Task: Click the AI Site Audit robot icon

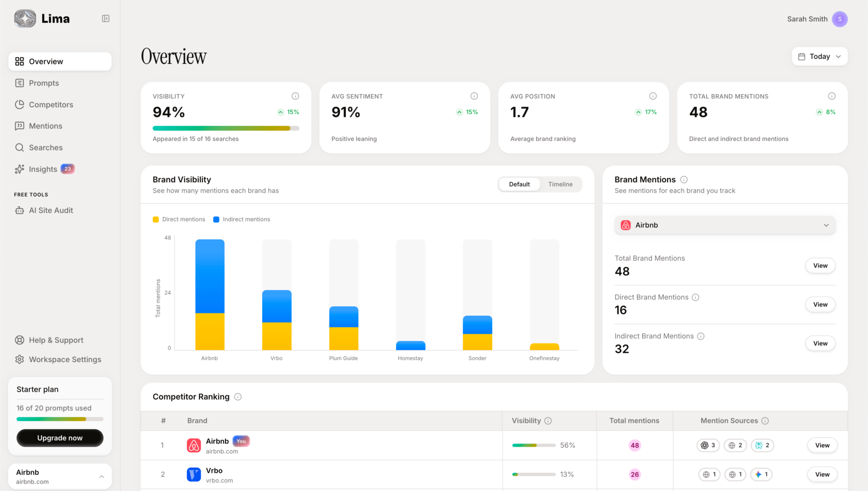Action: click(x=19, y=210)
